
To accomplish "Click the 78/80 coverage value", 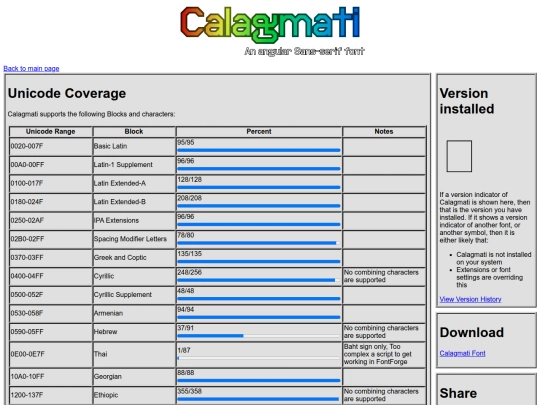I will [186, 235].
